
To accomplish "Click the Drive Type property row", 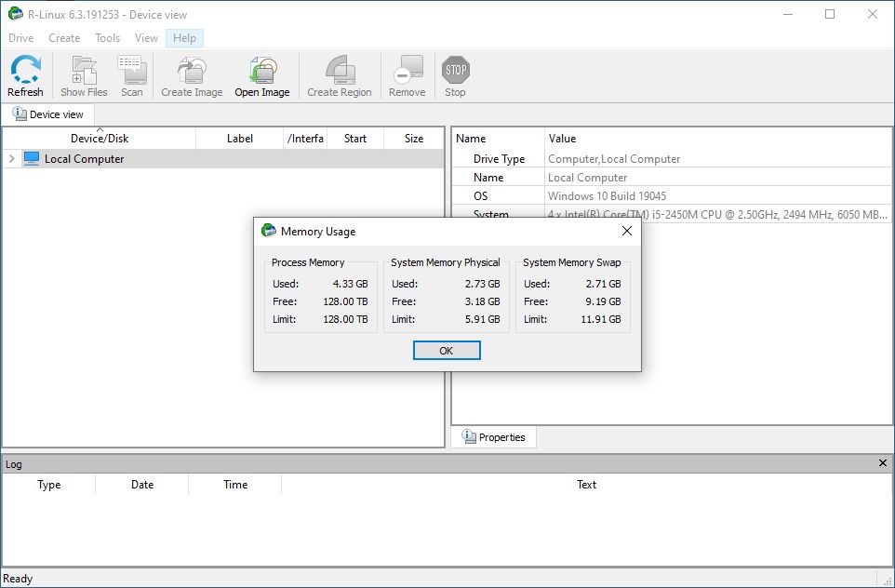I will (x=672, y=159).
